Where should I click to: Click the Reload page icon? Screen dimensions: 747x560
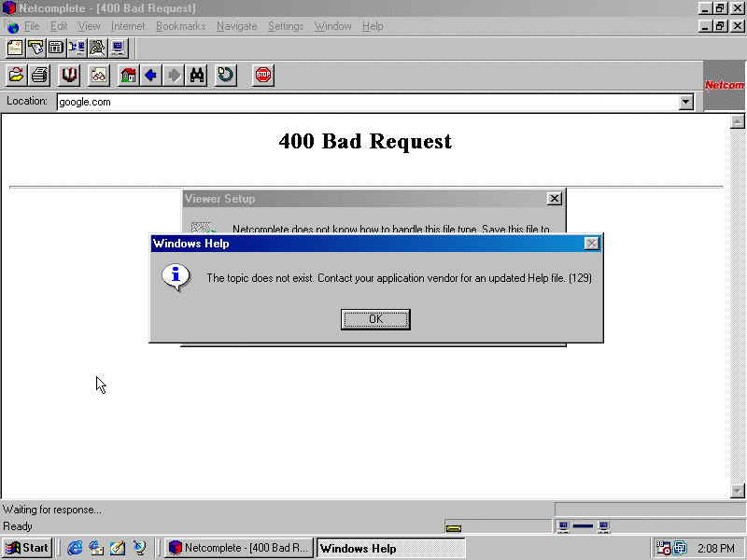click(226, 75)
